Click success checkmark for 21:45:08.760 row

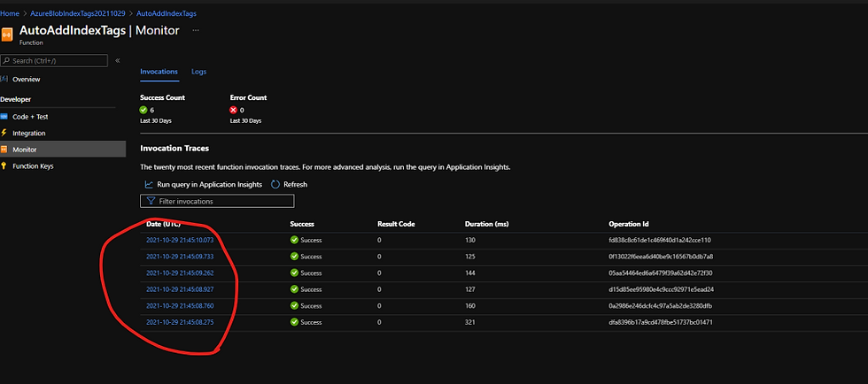point(294,306)
